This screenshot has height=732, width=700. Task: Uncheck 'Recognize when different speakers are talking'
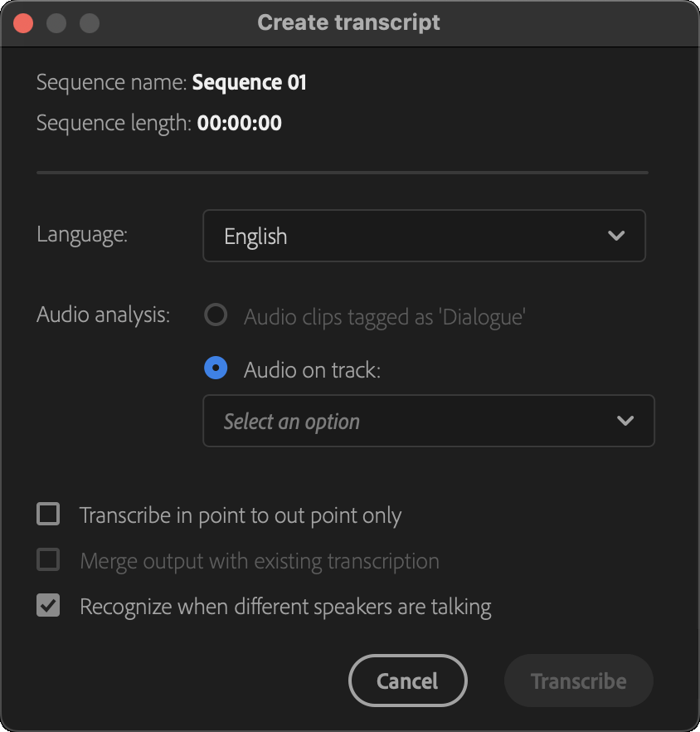tap(48, 606)
